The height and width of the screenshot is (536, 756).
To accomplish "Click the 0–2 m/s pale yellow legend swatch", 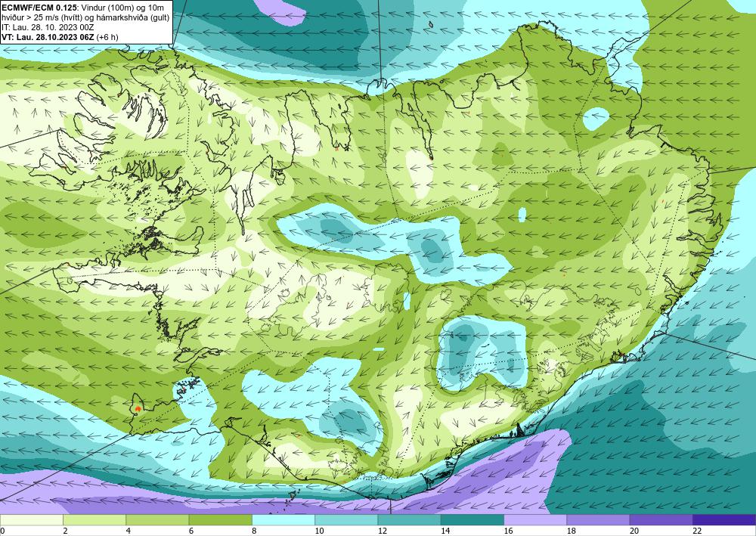I will (x=31, y=520).
